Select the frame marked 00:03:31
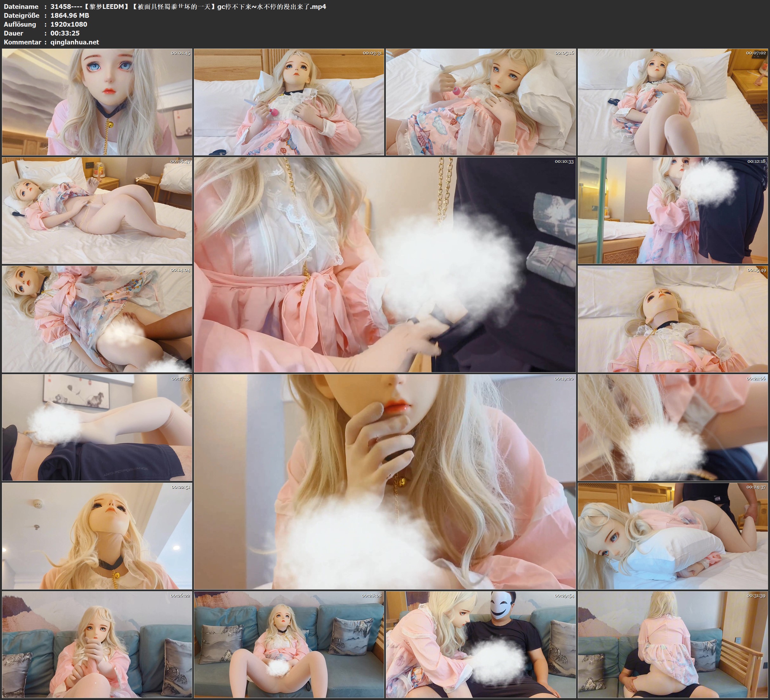This screenshot has width=770, height=700. point(289,102)
